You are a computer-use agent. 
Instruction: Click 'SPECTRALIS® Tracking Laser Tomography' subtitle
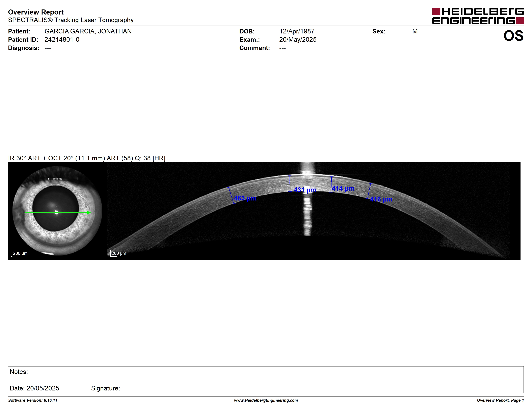point(71,20)
